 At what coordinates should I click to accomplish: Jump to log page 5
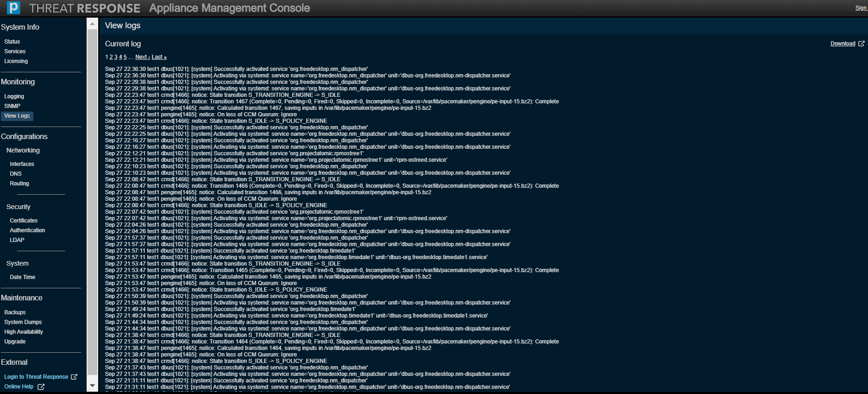125,57
